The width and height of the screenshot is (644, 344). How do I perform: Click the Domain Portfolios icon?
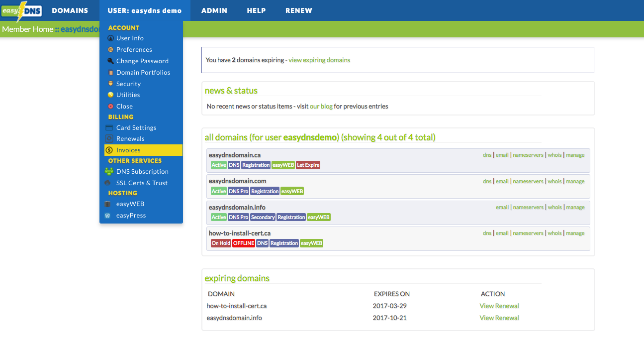coord(110,73)
